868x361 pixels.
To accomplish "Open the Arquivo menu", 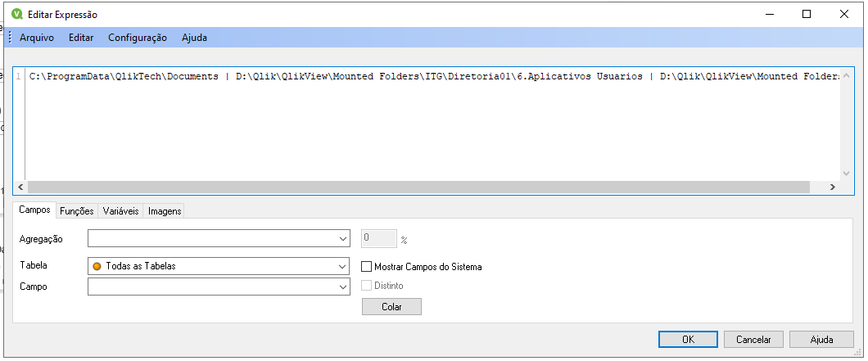I will pos(37,38).
